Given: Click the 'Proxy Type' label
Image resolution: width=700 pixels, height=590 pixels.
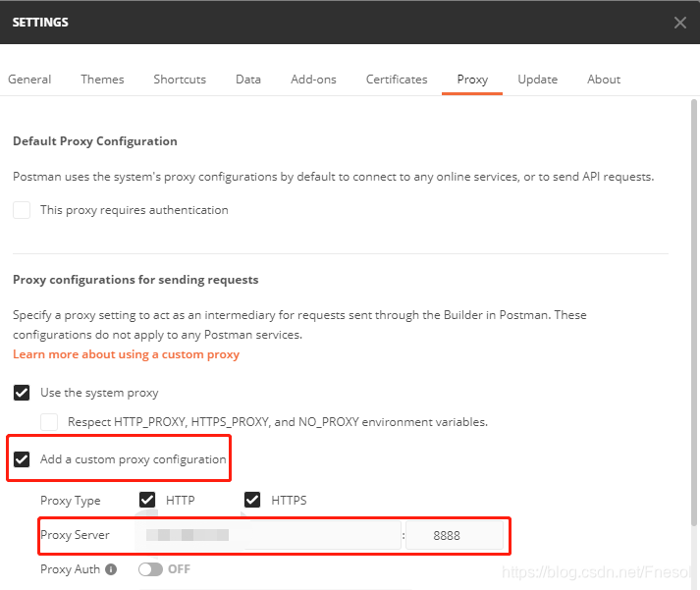Looking at the screenshot, I should tap(70, 501).
